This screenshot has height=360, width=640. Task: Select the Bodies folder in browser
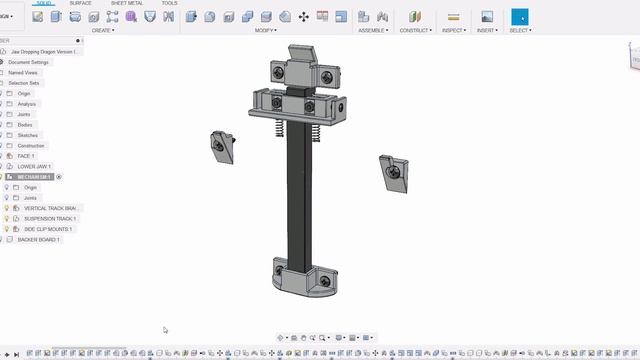[x=24, y=125]
